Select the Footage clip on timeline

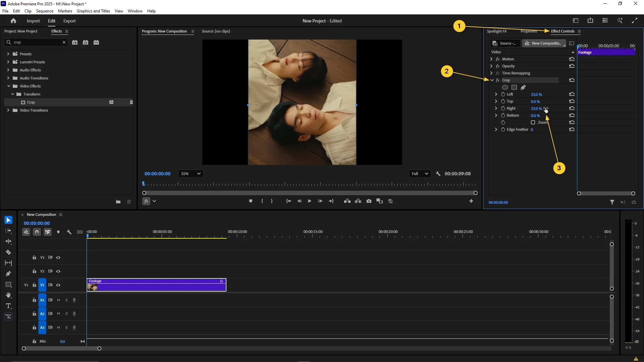click(x=157, y=285)
